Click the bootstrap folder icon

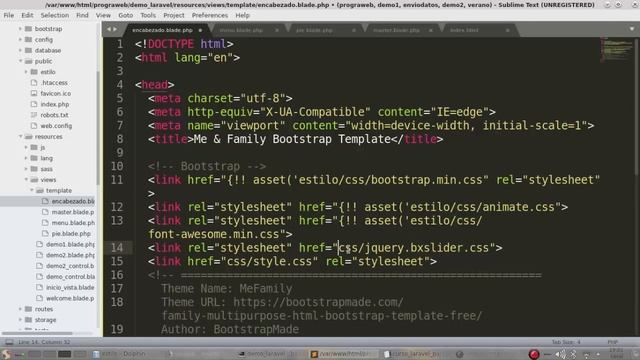coord(28,29)
